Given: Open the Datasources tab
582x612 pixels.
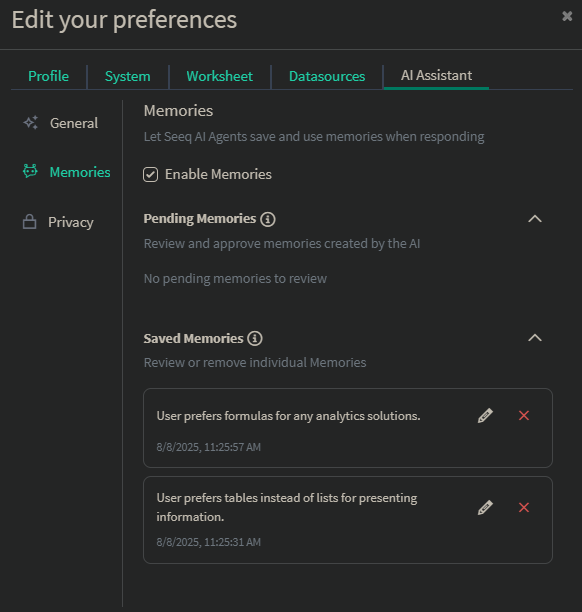Looking at the screenshot, I should [x=327, y=76].
